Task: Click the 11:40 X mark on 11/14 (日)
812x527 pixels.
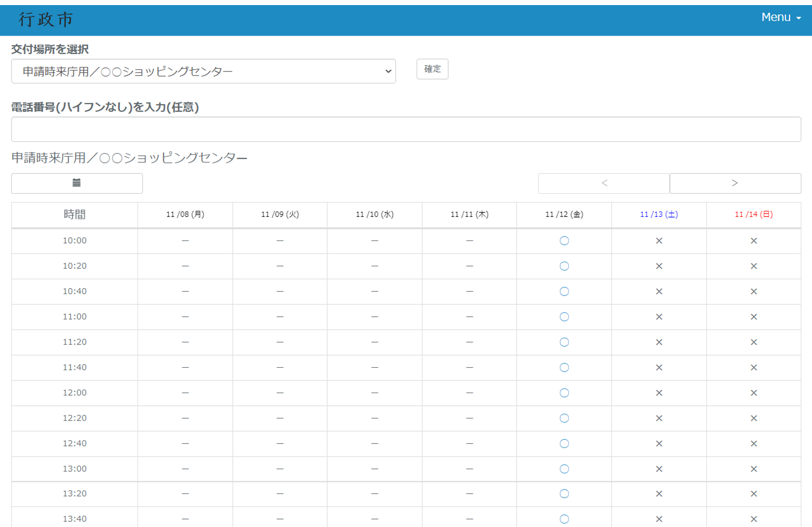Action: [x=754, y=368]
